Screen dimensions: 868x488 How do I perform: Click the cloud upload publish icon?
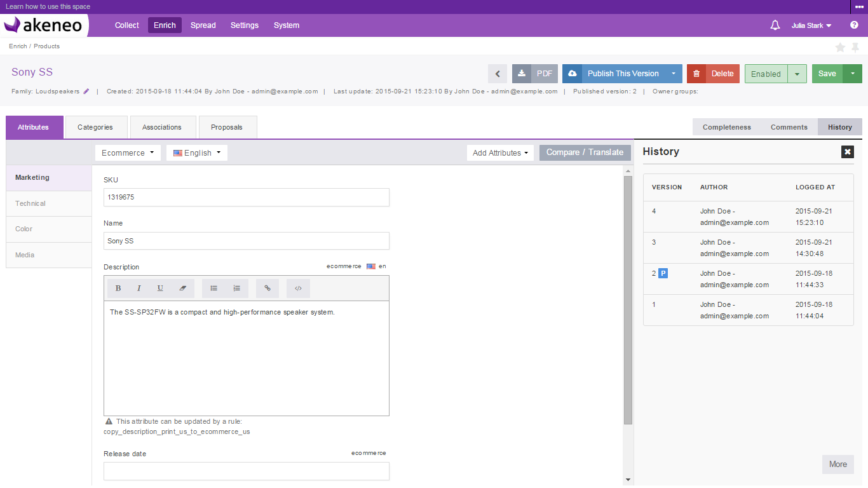click(x=572, y=74)
